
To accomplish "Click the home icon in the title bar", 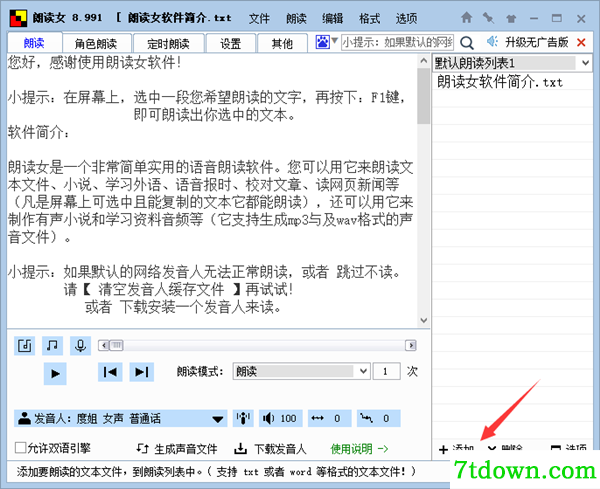I will [466, 18].
